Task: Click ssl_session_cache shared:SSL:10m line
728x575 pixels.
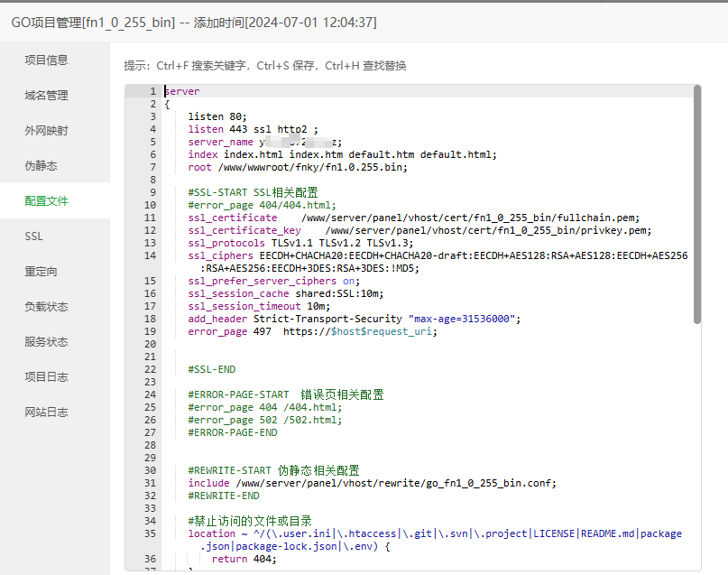Action: click(286, 293)
